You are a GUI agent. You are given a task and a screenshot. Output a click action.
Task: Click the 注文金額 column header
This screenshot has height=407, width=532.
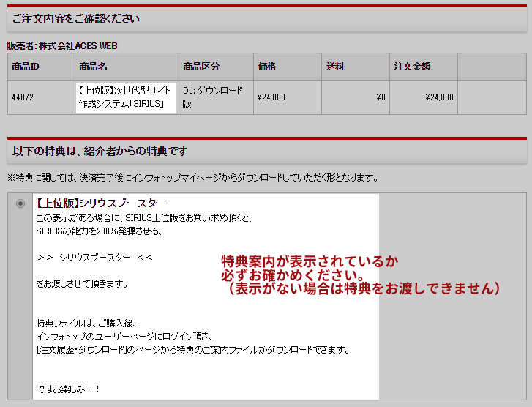click(424, 67)
